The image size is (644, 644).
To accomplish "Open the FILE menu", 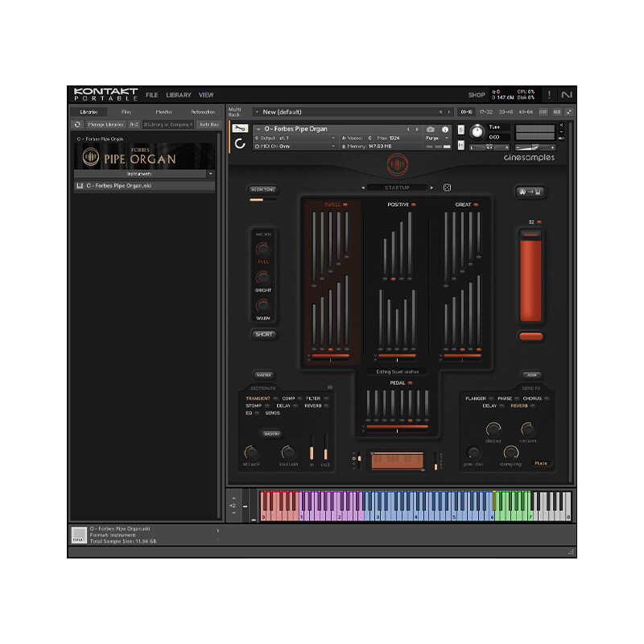I will point(152,95).
